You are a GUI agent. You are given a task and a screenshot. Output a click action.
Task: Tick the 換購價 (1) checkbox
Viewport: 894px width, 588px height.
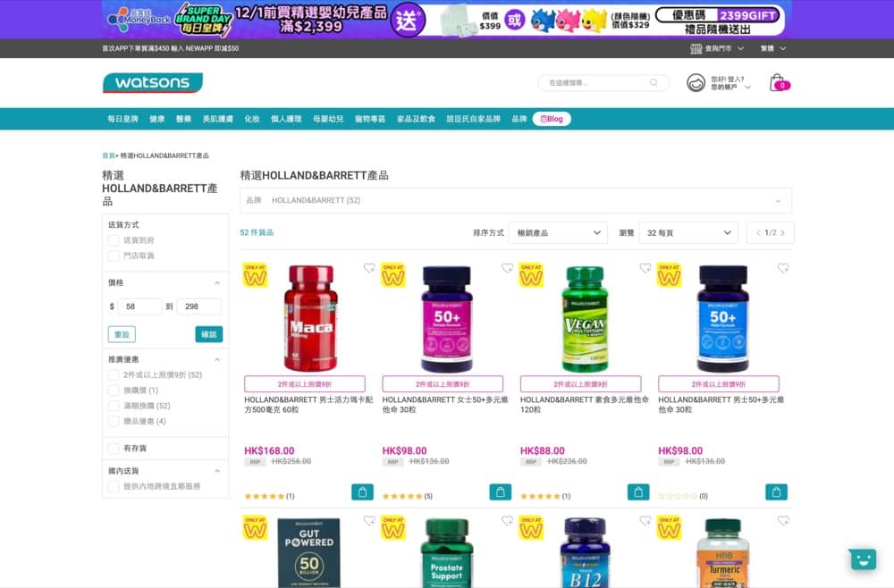[x=114, y=391]
